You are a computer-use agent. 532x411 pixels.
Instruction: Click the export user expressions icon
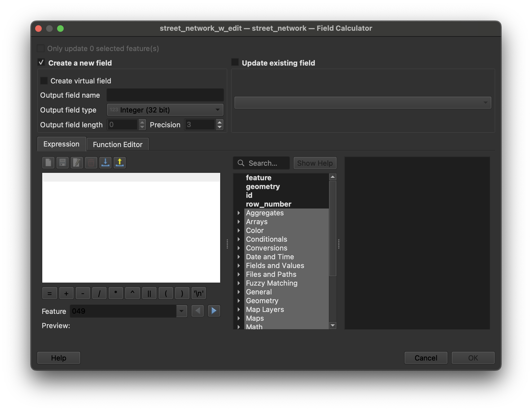point(120,163)
